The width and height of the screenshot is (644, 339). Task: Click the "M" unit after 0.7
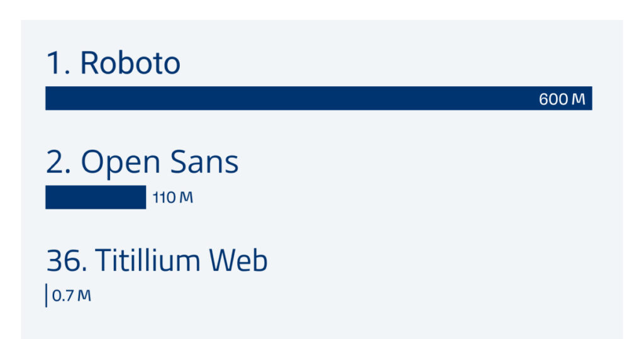tap(84, 296)
